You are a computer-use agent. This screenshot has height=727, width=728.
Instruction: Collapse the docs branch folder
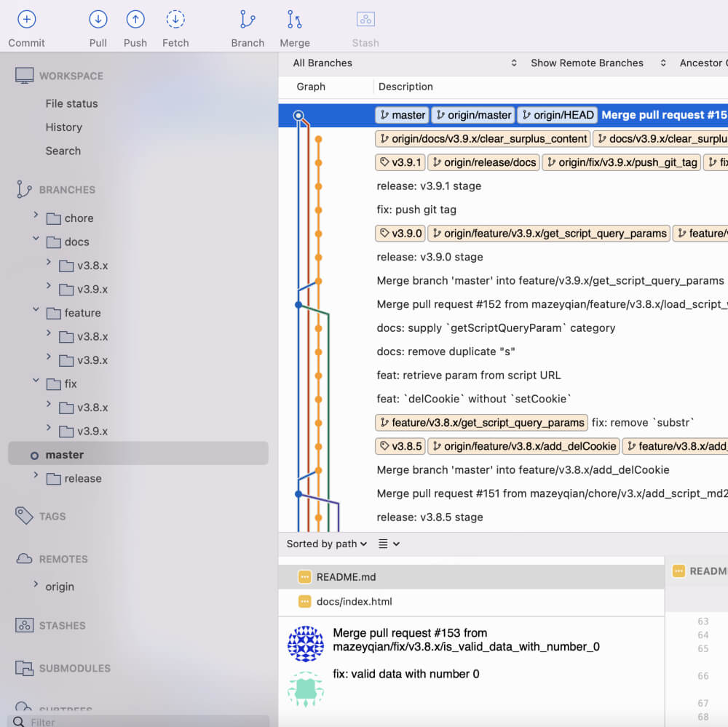35,242
